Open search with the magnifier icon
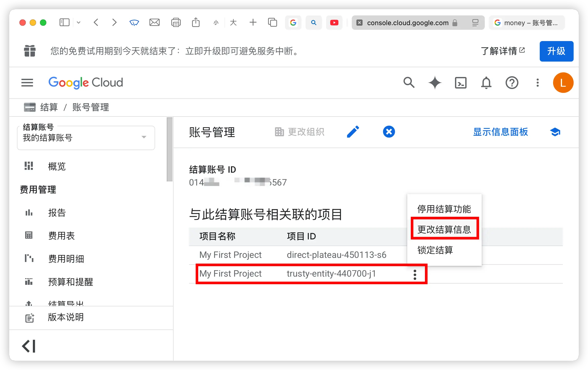This screenshot has width=588, height=370. coord(409,83)
